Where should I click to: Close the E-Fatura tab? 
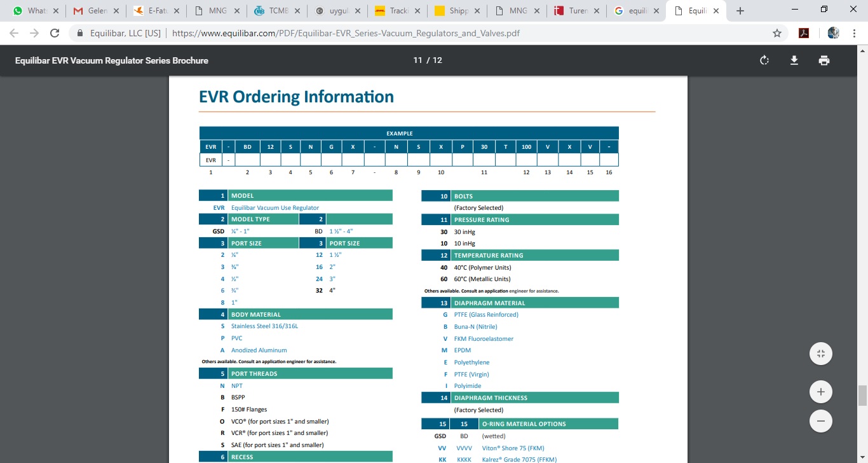pos(175,11)
